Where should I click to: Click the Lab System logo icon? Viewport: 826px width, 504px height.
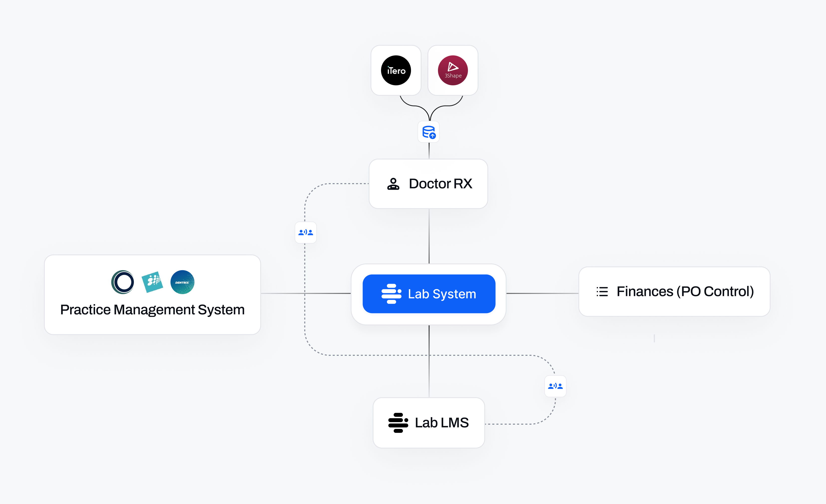[391, 294]
